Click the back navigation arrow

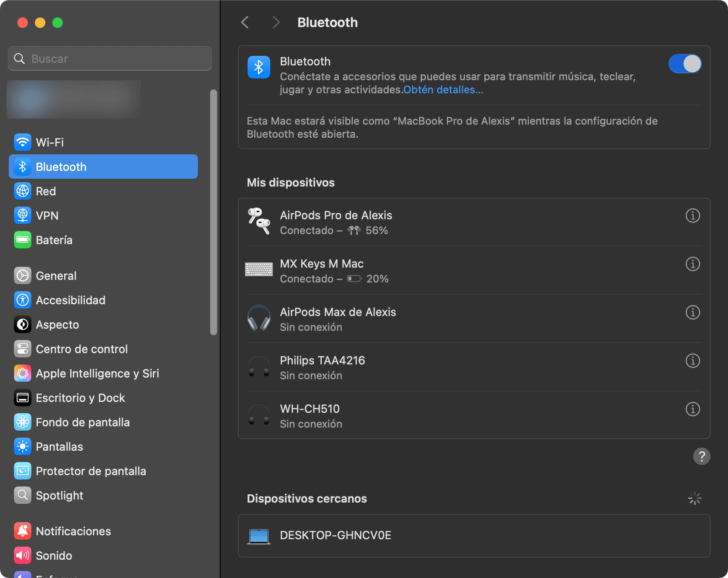point(245,22)
